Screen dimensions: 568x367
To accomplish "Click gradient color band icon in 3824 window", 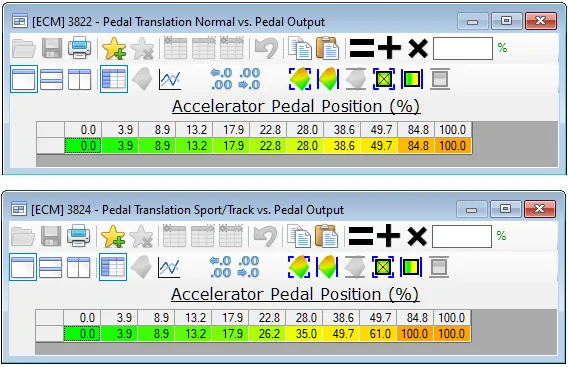I will [x=411, y=267].
